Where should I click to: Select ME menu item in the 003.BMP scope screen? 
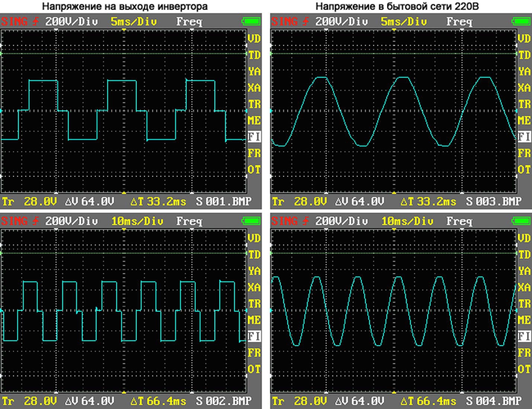click(524, 120)
